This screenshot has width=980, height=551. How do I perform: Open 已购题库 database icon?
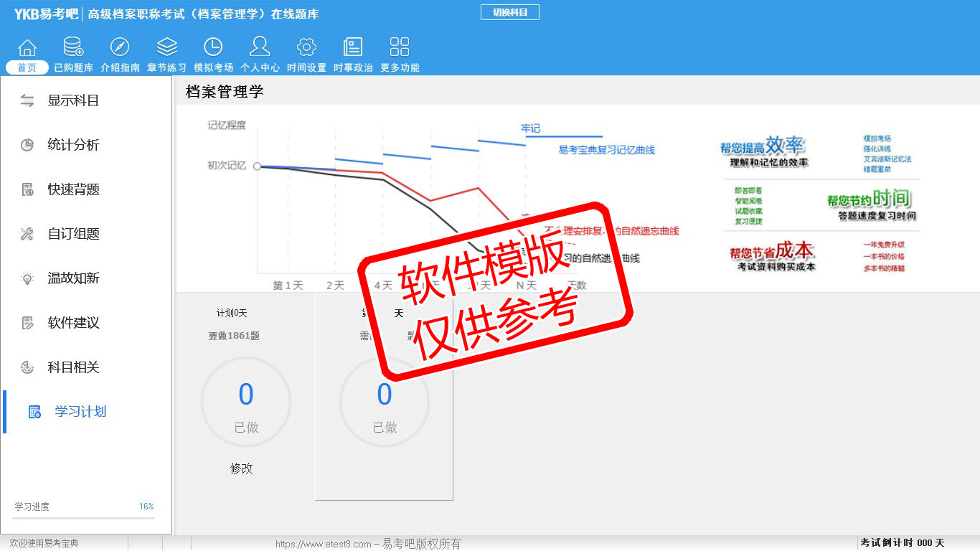73,47
